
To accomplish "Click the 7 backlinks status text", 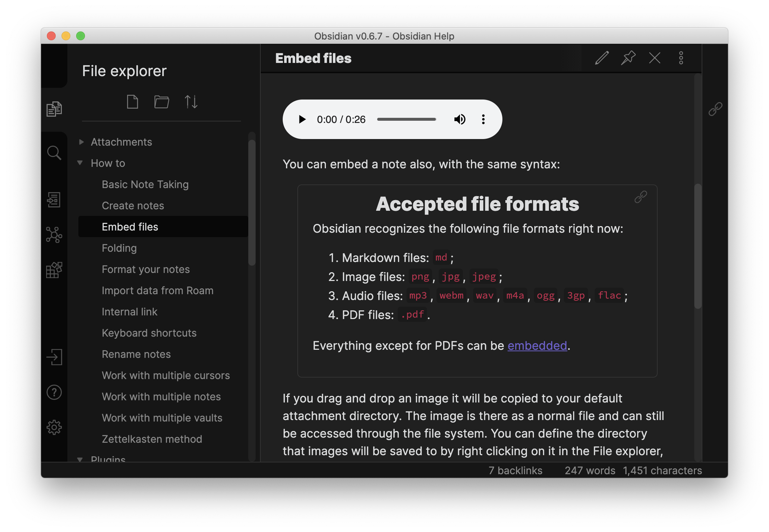I will 515,471.
